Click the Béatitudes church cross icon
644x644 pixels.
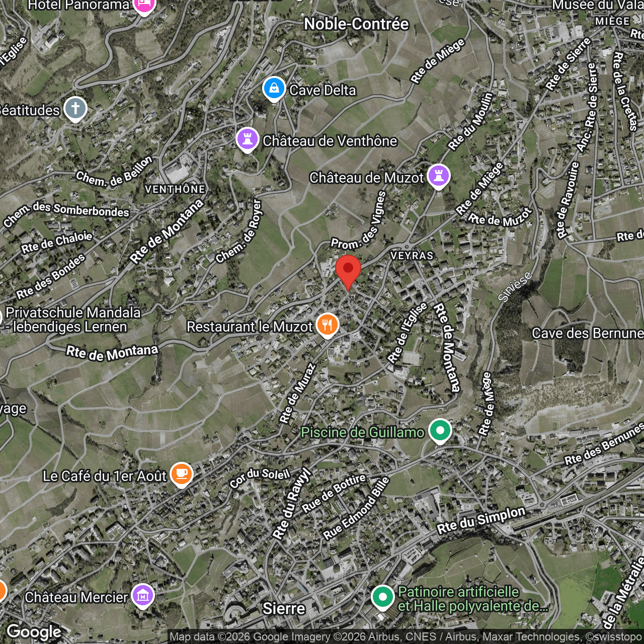click(x=75, y=109)
